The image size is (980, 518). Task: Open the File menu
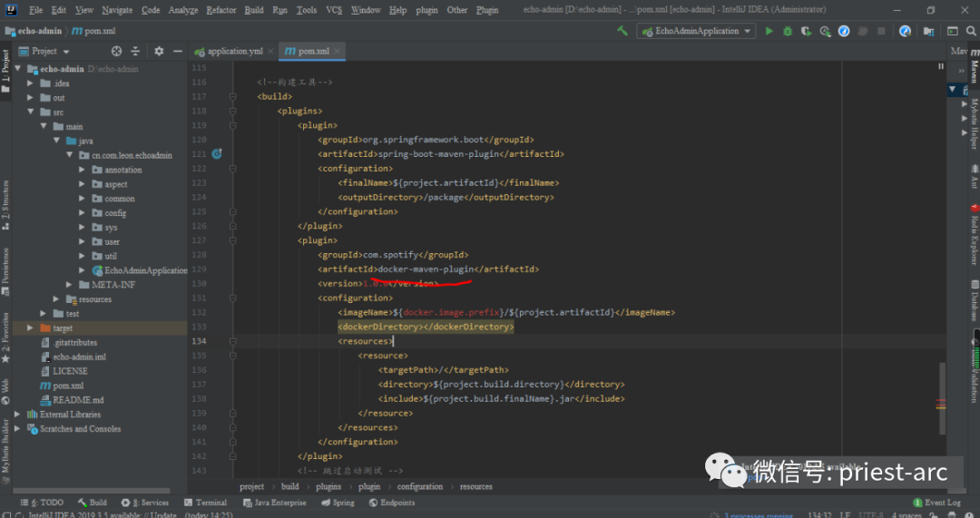[35, 10]
